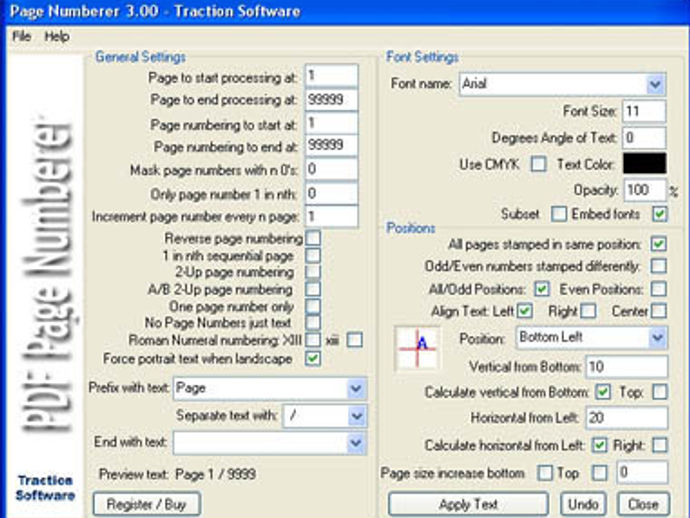Uncheck Force portrait text when landscape
This screenshot has height=518, width=690.
(313, 358)
